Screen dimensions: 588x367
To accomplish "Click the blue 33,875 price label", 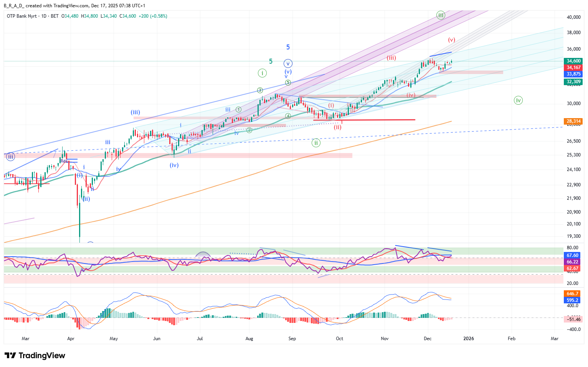I will tap(573, 74).
